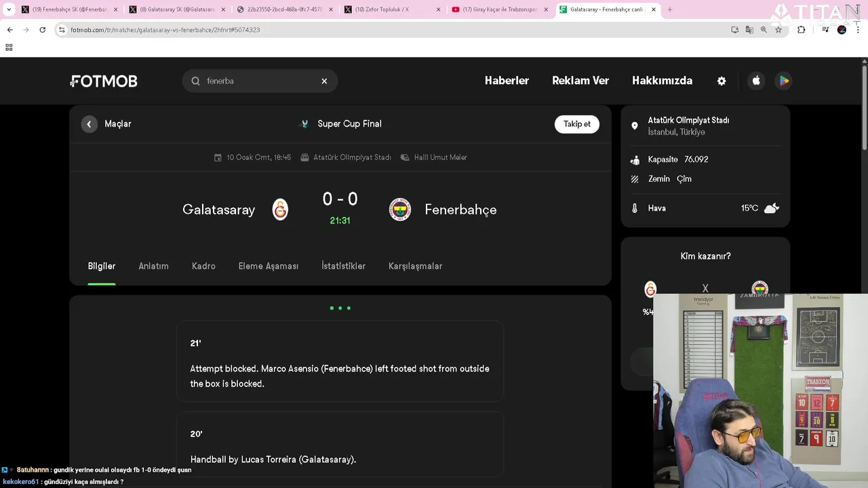Click the Takip et button
The height and width of the screenshot is (488, 868).
pos(577,124)
